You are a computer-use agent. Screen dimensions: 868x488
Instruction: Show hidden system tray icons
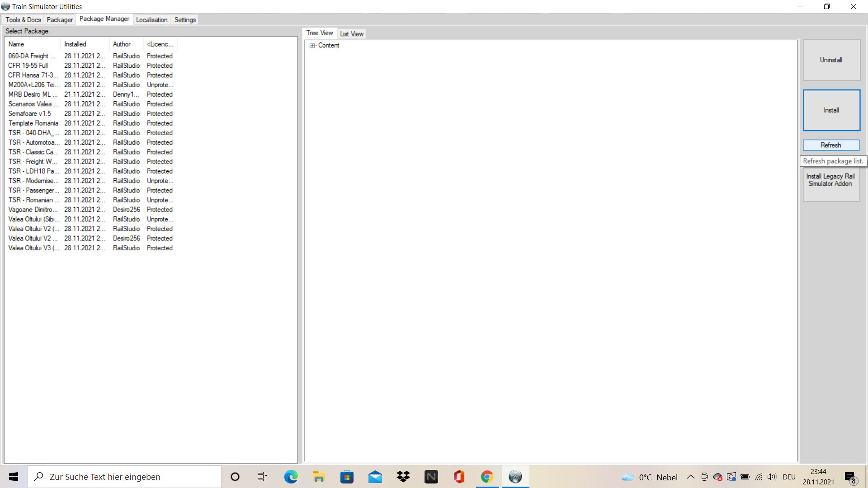tap(691, 477)
